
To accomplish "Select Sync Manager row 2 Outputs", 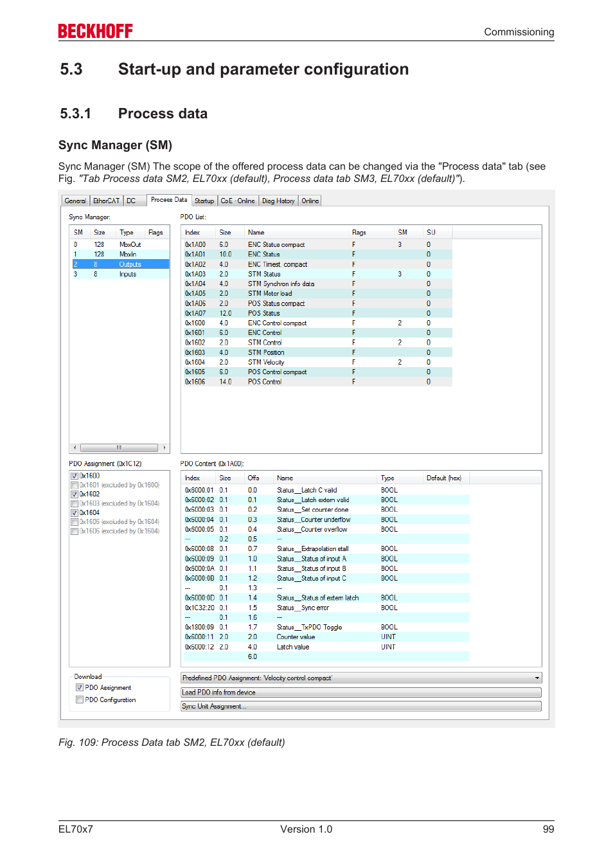I will tap(120, 264).
